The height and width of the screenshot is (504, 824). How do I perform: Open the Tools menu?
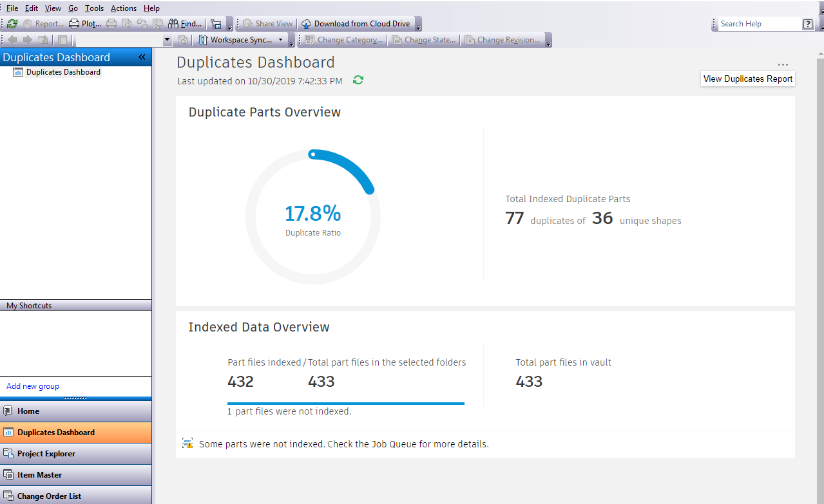94,8
